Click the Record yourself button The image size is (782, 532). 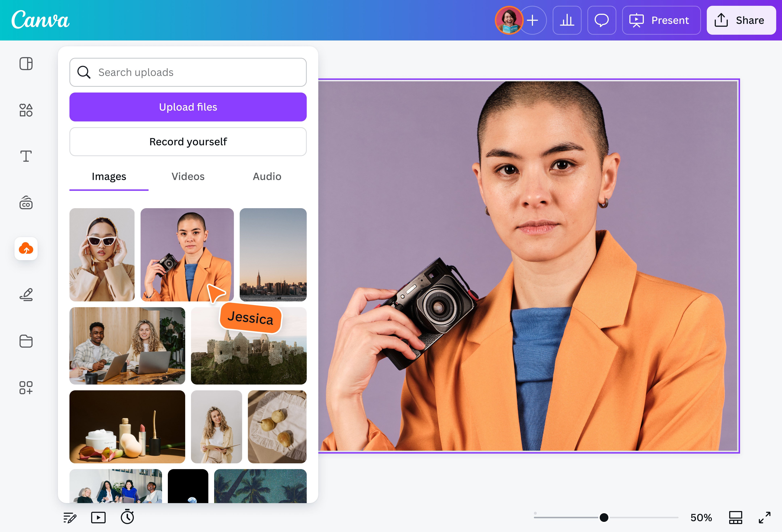point(188,141)
